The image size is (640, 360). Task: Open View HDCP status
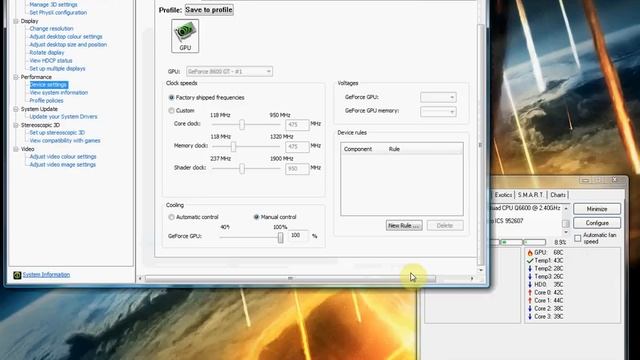click(51, 60)
